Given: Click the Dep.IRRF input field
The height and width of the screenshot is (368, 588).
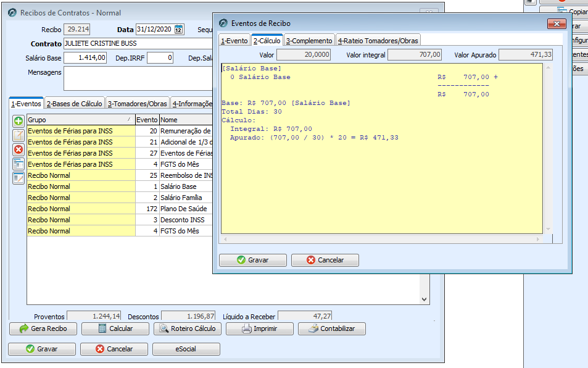Looking at the screenshot, I should click(160, 58).
